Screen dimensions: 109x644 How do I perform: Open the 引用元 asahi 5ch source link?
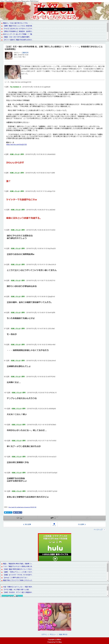22,507
